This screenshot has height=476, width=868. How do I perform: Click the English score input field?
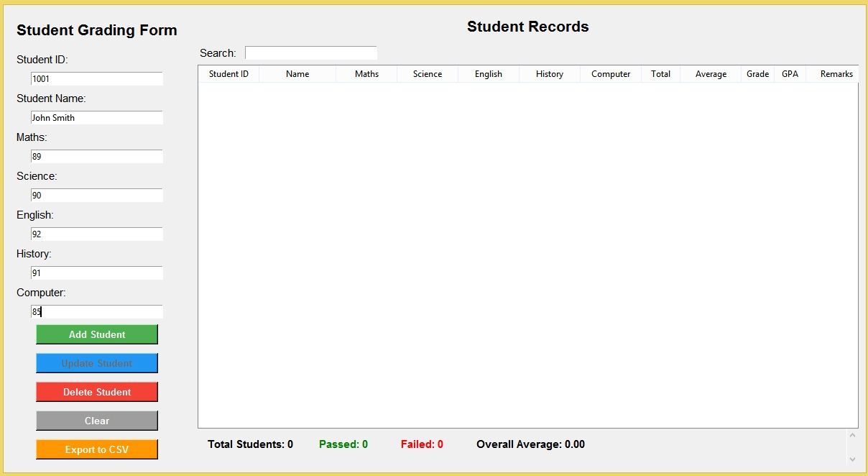pyautogui.click(x=97, y=234)
